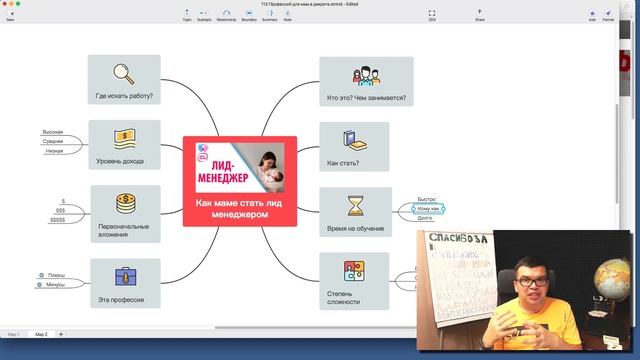Viewport: 640px width, 360px height.
Task: Open the Icon panel
Action: coord(592,16)
